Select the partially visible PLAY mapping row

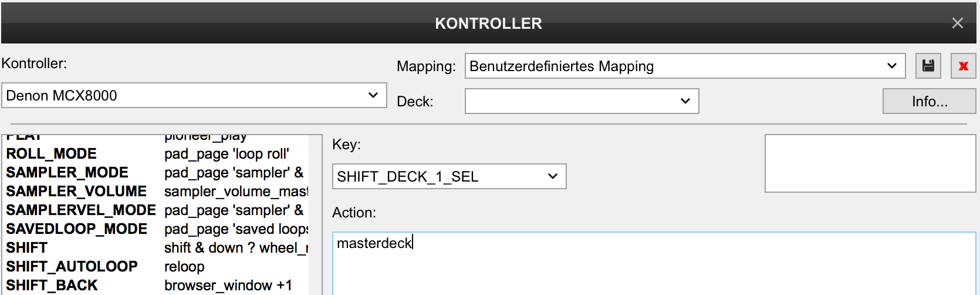pos(157,139)
